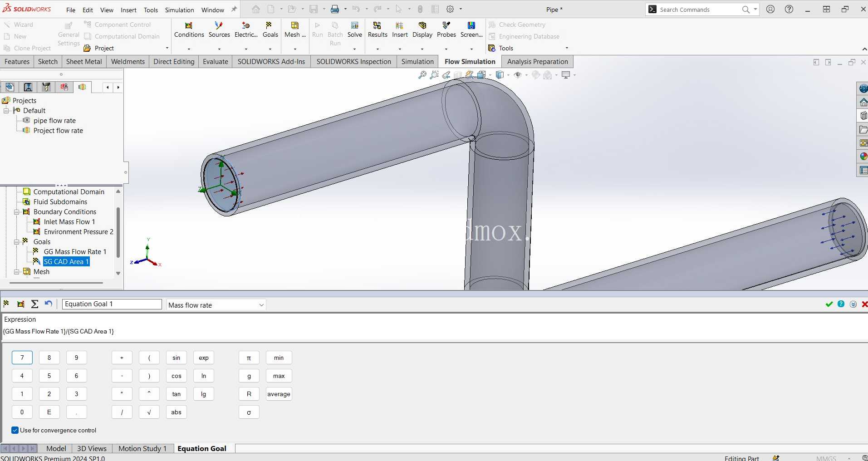Open the Goals tool in Flow Simulation ribbon
The width and height of the screenshot is (868, 461).
(x=270, y=29)
